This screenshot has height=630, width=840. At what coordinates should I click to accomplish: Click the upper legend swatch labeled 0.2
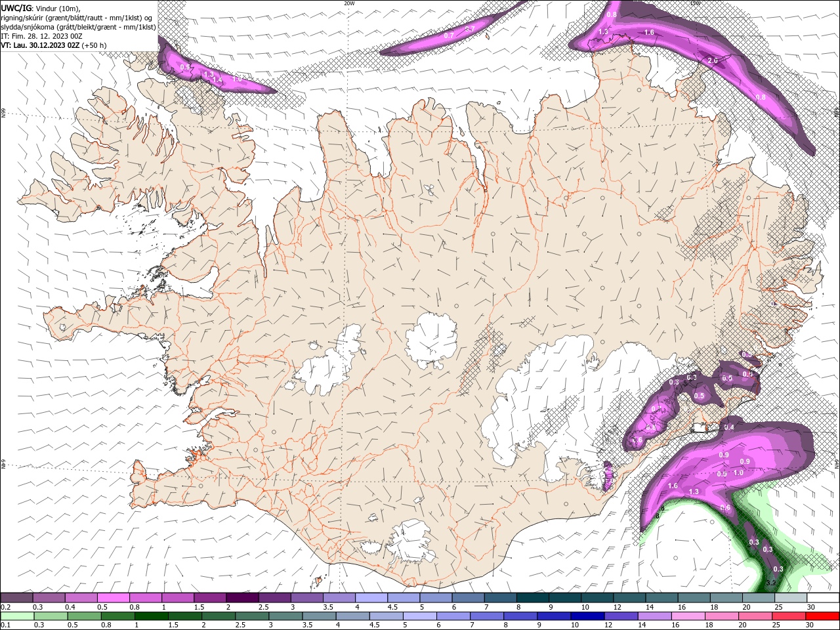16,598
